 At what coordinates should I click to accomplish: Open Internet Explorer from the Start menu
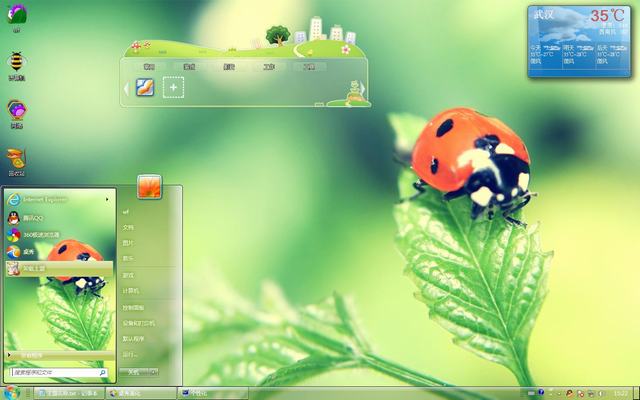[x=59, y=200]
